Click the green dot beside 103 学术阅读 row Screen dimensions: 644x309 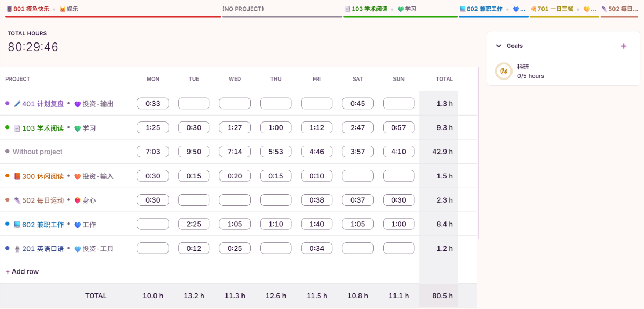[x=7, y=127]
